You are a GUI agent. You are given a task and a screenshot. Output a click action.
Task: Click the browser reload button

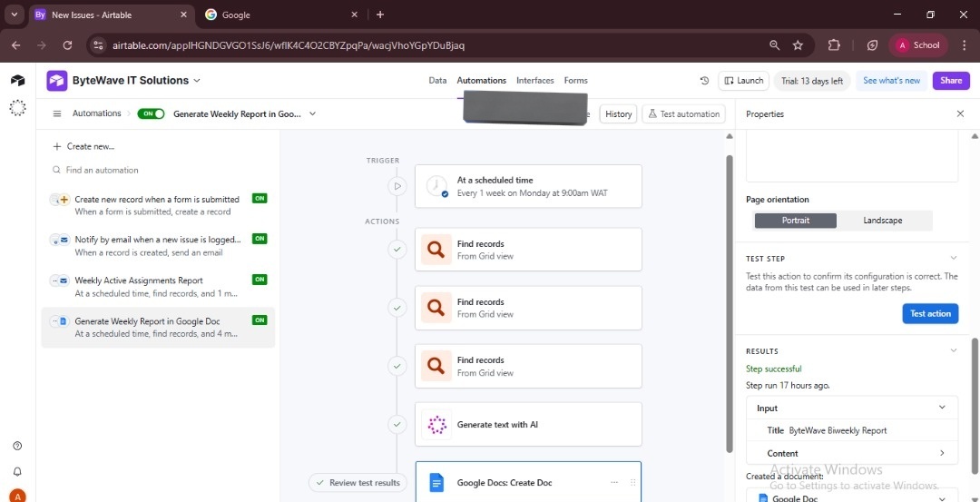tap(67, 45)
